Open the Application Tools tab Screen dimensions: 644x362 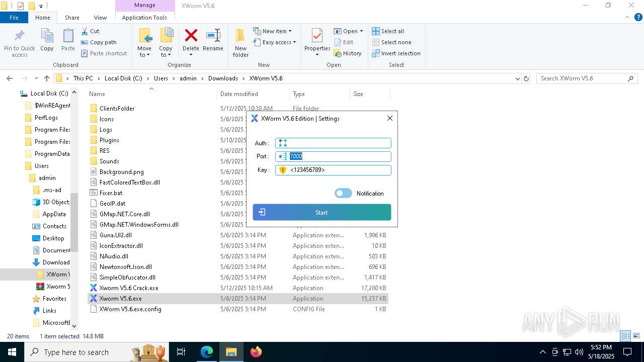point(144,18)
